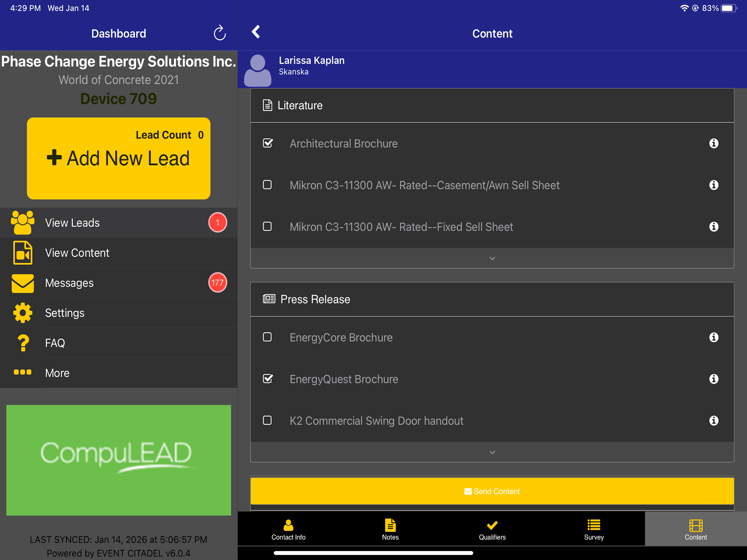View info for Mikron Fixed Sell Sheet
The height and width of the screenshot is (560, 747).
click(x=714, y=227)
